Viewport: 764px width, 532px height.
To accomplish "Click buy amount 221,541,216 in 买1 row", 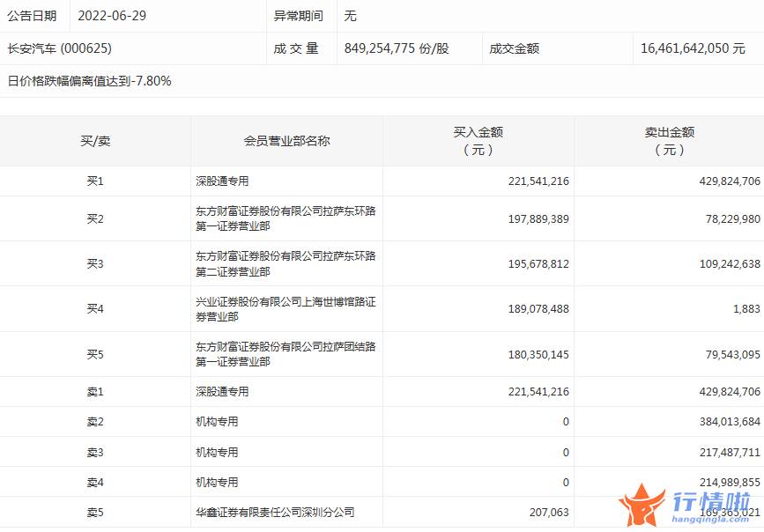I will tap(538, 181).
